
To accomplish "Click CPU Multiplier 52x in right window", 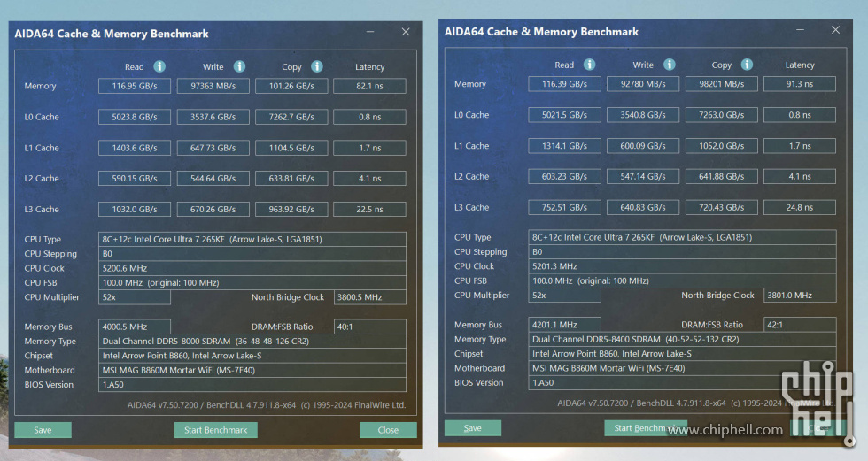I will [565, 296].
